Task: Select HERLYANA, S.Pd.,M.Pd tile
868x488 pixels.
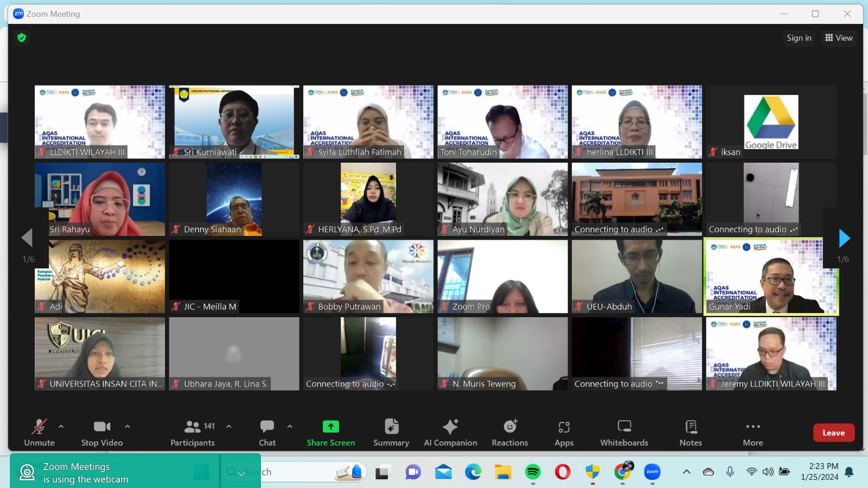Action: click(368, 199)
